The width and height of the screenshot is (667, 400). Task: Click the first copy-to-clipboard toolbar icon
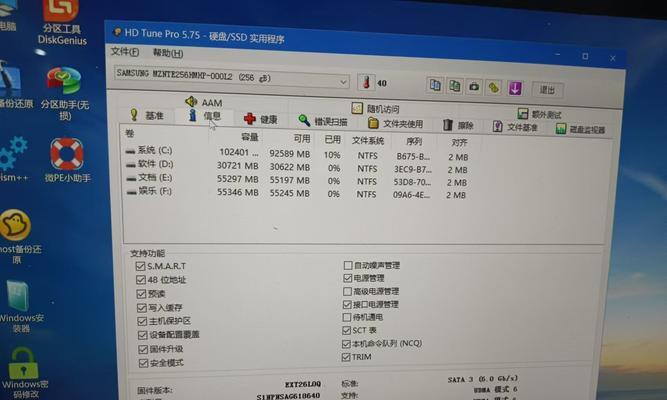(434, 85)
